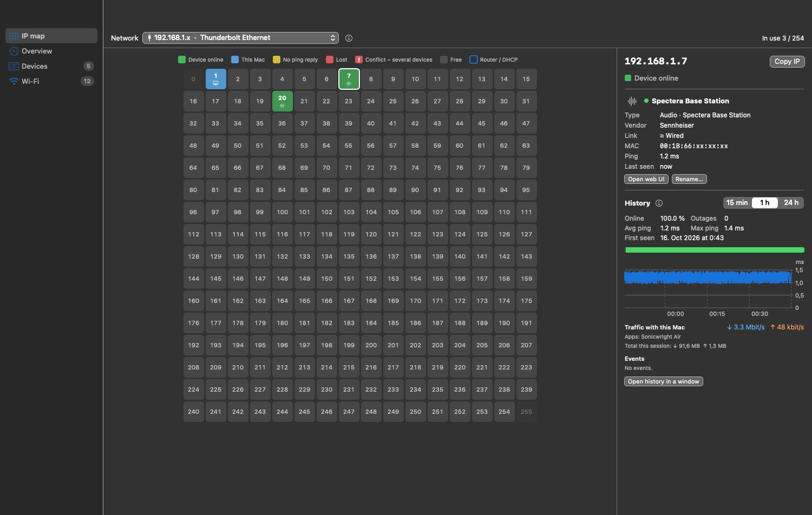Click the Sennheiser vendor value

(677, 126)
